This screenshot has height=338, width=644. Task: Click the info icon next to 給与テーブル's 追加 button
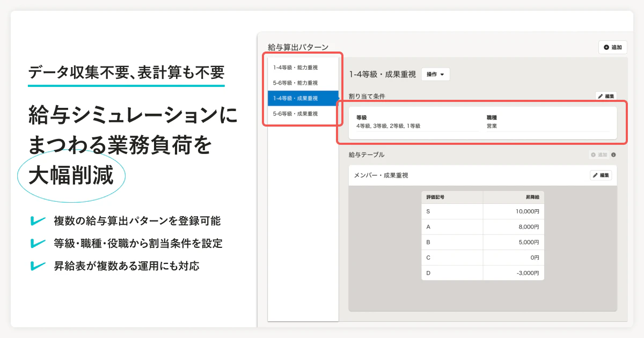[613, 155]
